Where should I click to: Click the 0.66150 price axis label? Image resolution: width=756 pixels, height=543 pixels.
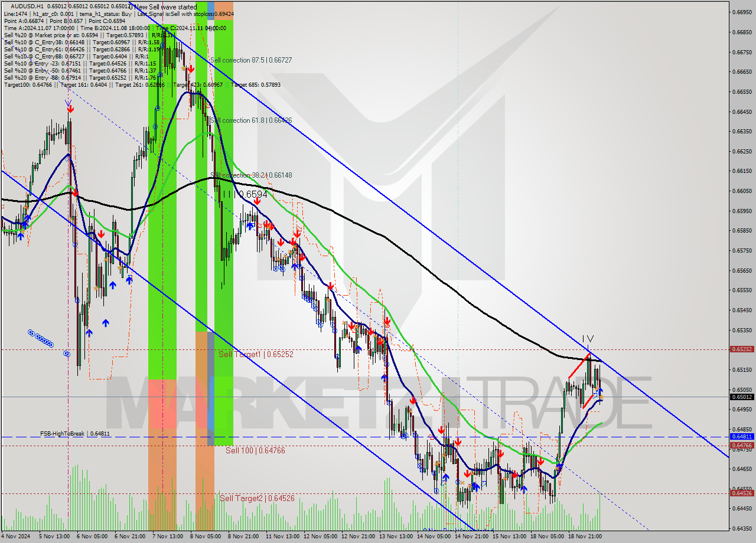coord(742,171)
